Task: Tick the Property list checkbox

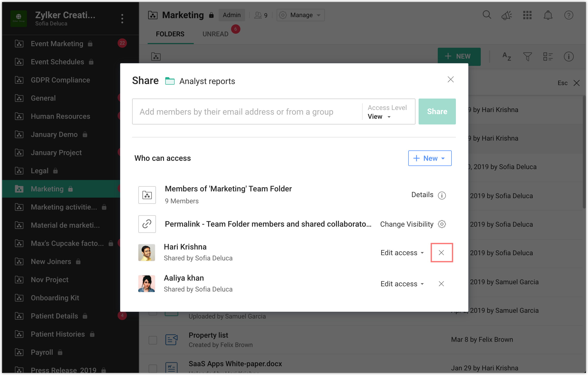Action: [x=153, y=340]
